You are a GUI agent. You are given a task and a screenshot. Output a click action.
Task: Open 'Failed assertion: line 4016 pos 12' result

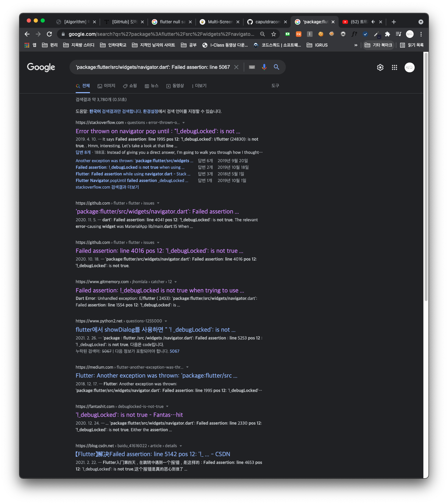click(159, 251)
